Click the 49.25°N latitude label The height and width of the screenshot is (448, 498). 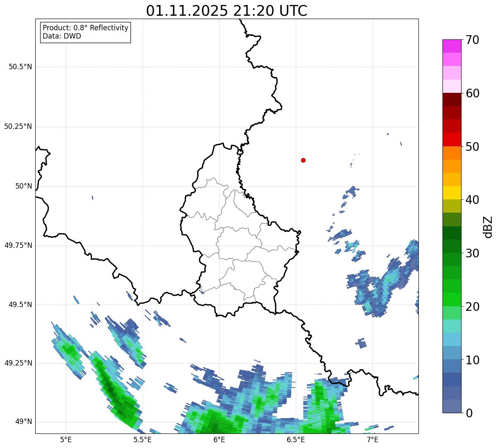pos(18,363)
